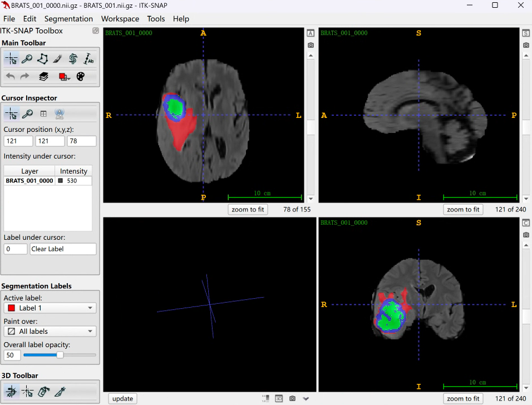Select the Image Annotation ruler tool
The image size is (532, 405).
[x=88, y=59]
